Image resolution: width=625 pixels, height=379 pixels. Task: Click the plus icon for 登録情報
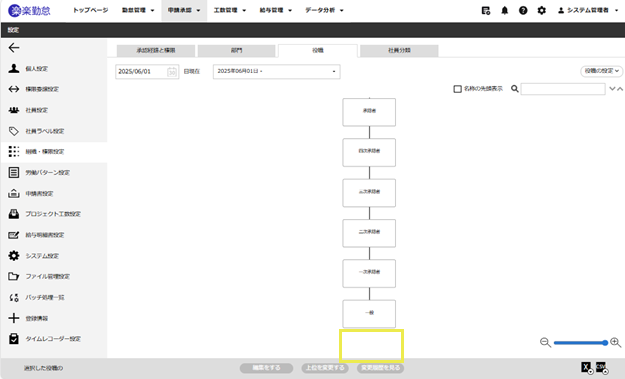point(14,318)
